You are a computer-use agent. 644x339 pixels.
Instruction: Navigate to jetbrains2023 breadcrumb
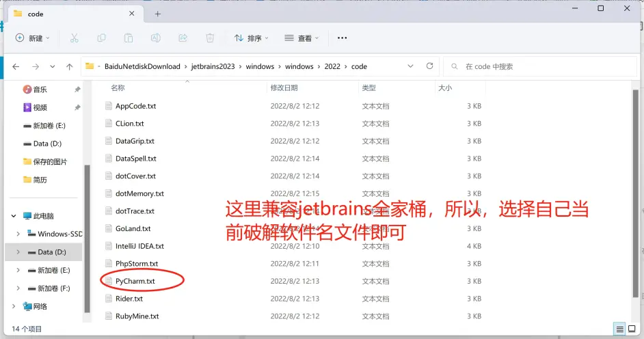pyautogui.click(x=213, y=66)
